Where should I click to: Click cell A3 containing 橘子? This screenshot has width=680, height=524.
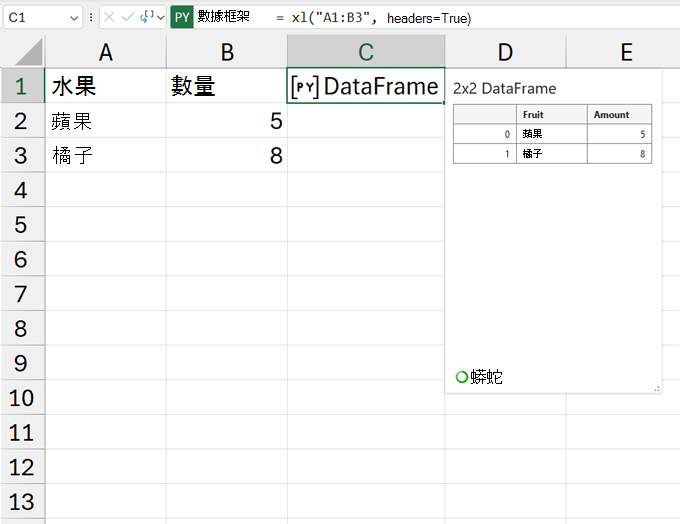point(106,155)
